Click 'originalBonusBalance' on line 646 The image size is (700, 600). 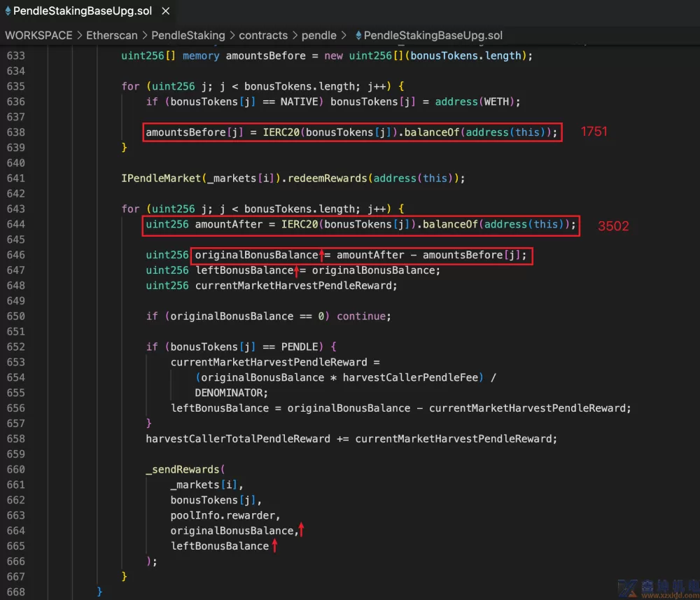pos(256,255)
